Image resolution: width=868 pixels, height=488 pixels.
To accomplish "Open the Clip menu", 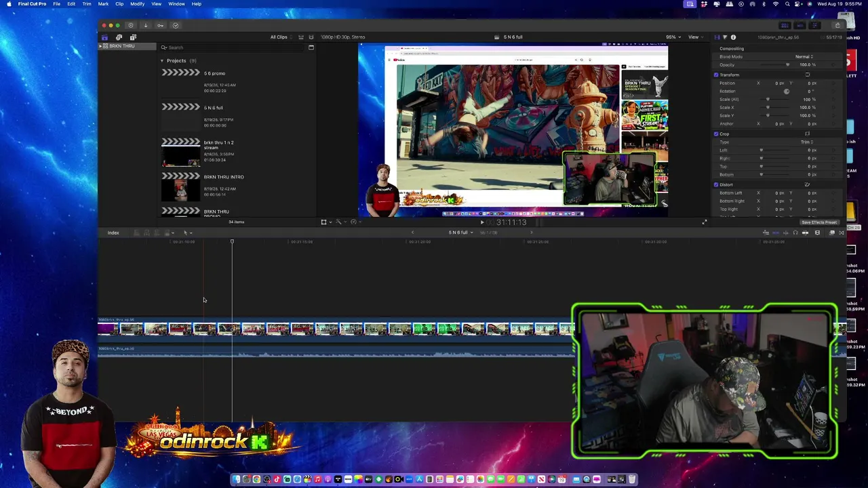I will pyautogui.click(x=119, y=4).
